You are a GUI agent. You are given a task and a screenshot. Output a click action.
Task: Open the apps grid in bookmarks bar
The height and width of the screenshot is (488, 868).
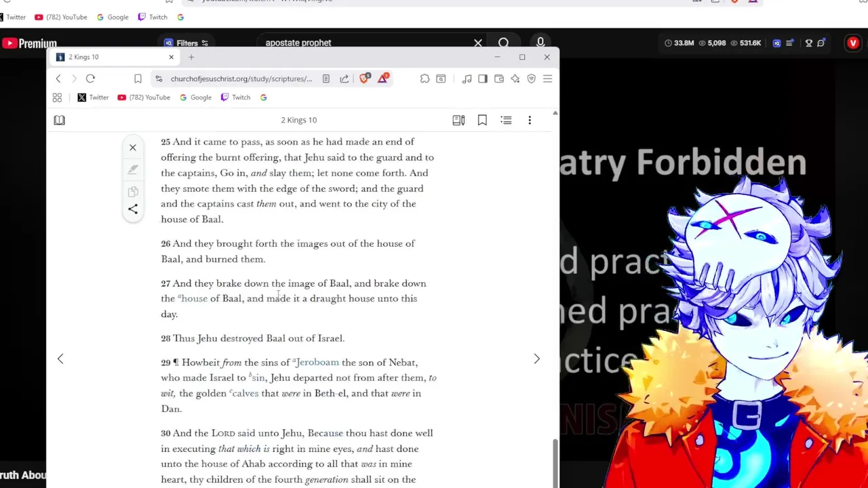(57, 98)
